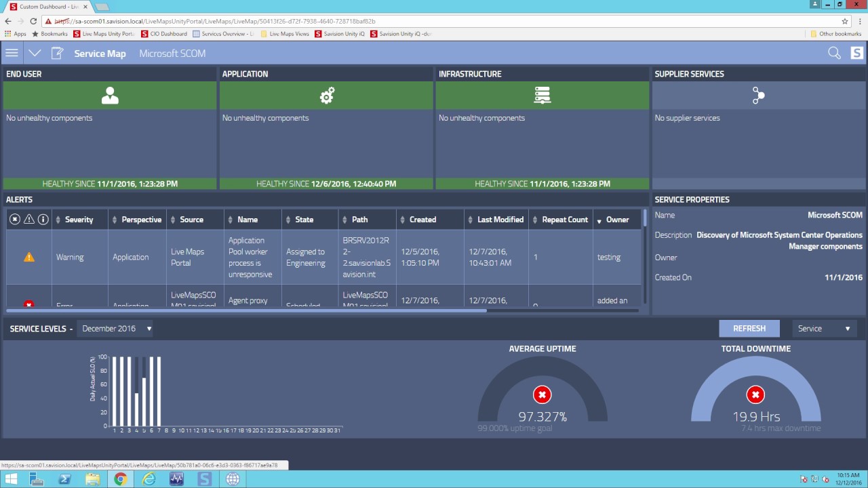Click the red error icon in second alert row
The height and width of the screenshot is (488, 868).
pyautogui.click(x=28, y=305)
